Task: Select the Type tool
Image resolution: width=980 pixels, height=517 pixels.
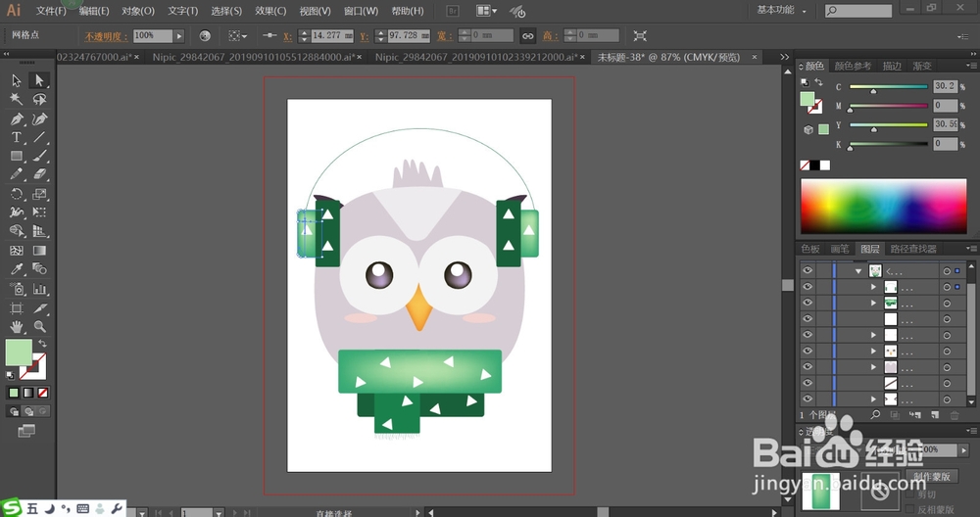Action: pyautogui.click(x=17, y=137)
